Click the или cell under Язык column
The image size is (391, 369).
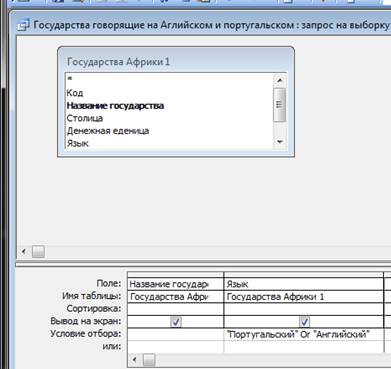click(304, 346)
